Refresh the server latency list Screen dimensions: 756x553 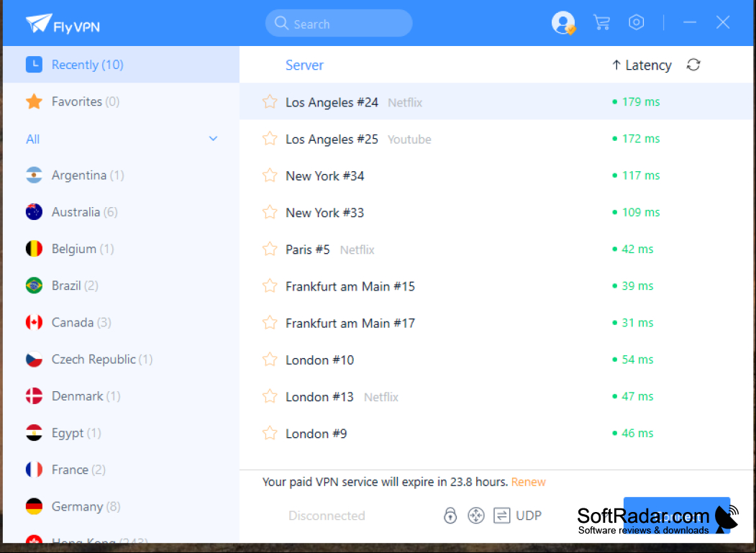click(x=693, y=65)
